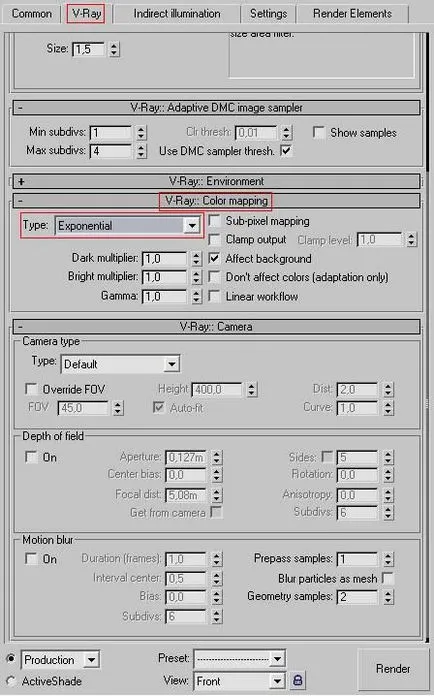Click the Prepass samples field
Screen dimensions: 434x696
click(358, 559)
